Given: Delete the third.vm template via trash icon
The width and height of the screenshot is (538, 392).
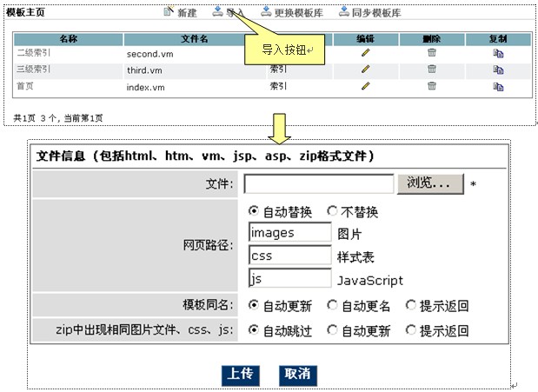Looking at the screenshot, I should [432, 69].
